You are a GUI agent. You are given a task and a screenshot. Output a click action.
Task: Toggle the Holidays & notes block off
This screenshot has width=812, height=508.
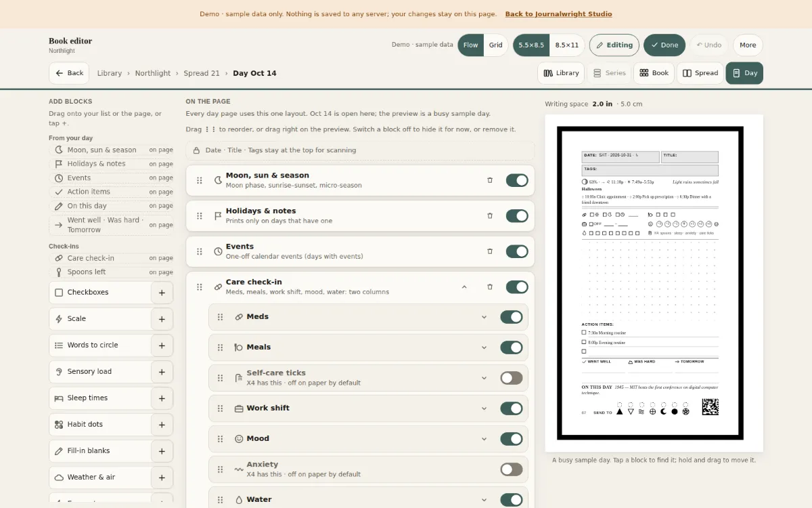click(x=517, y=215)
